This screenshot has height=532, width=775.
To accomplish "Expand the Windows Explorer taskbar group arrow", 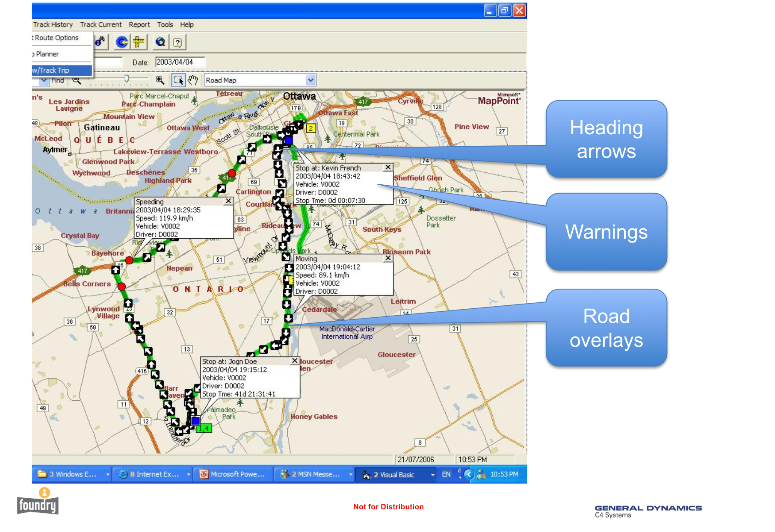I will (x=107, y=474).
